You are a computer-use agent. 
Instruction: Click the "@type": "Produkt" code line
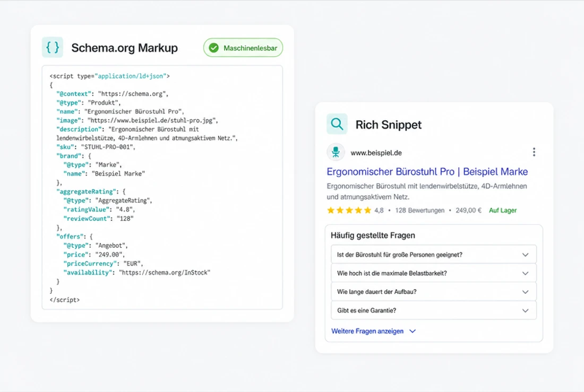coord(88,103)
